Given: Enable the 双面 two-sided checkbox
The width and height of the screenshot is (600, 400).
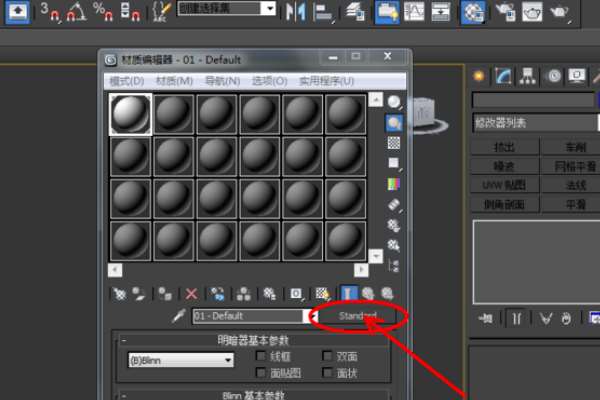Looking at the screenshot, I should coord(327,356).
